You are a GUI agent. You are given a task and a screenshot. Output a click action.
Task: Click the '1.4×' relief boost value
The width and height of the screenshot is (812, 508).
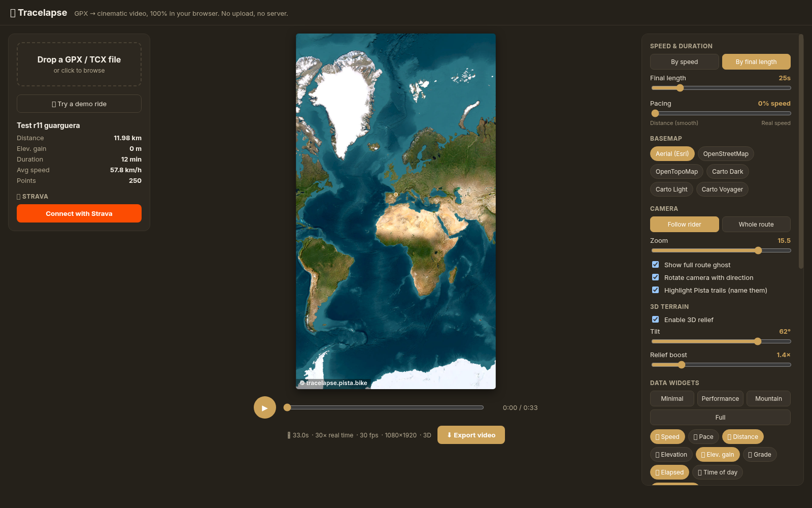click(x=784, y=355)
